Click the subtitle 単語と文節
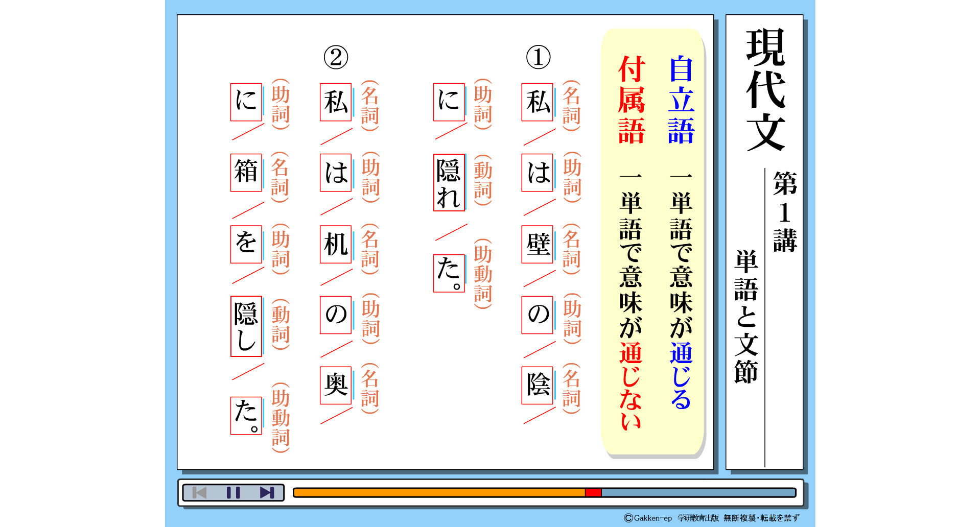 tap(746, 317)
